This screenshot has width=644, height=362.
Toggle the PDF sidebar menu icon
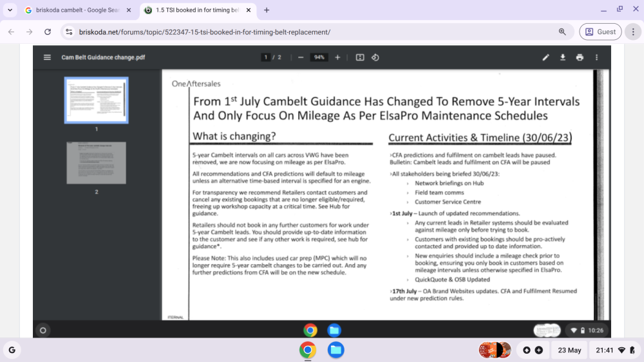47,57
